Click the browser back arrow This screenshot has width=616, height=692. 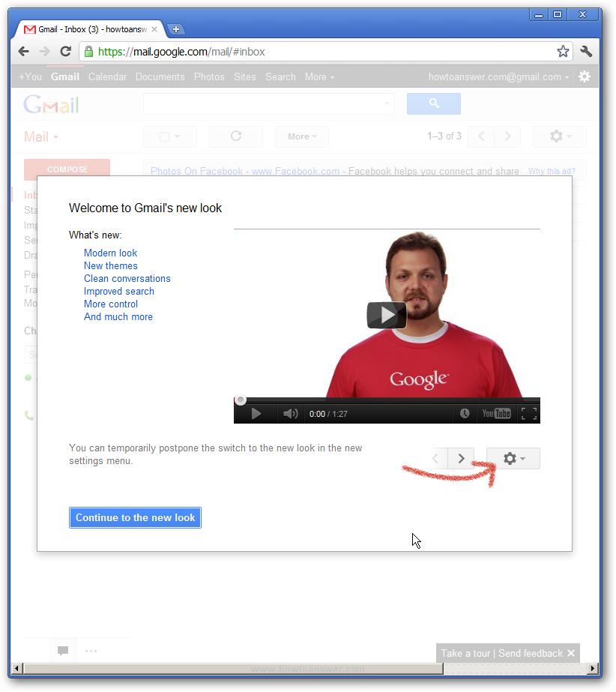pyautogui.click(x=24, y=52)
